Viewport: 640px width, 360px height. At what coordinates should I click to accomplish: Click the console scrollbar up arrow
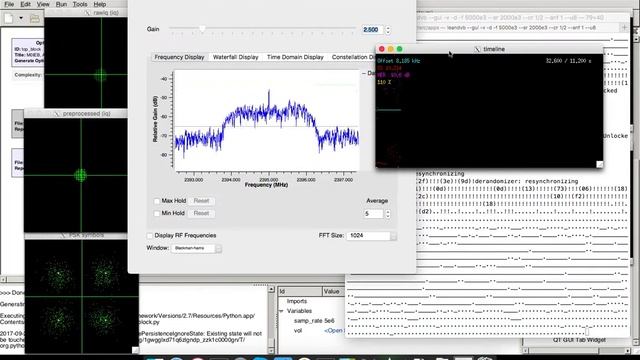(271, 289)
